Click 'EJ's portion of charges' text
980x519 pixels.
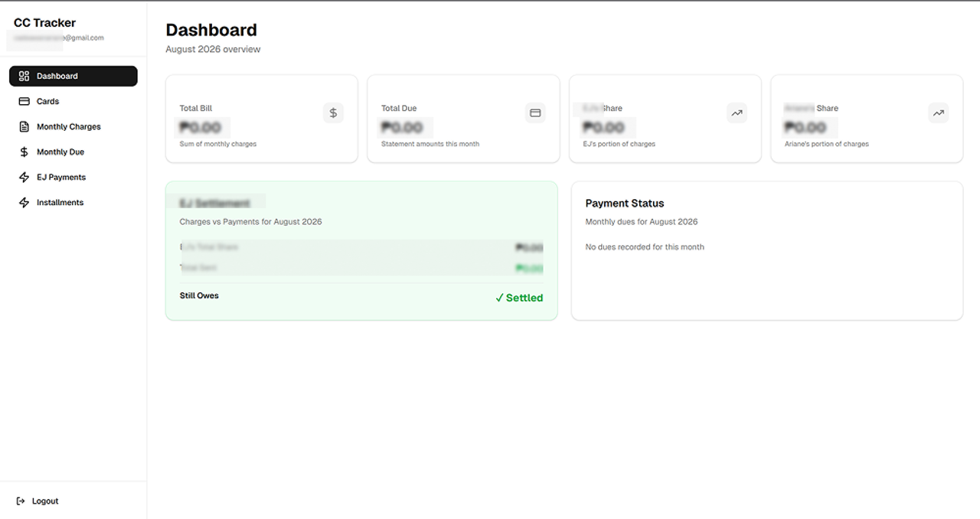coord(619,144)
